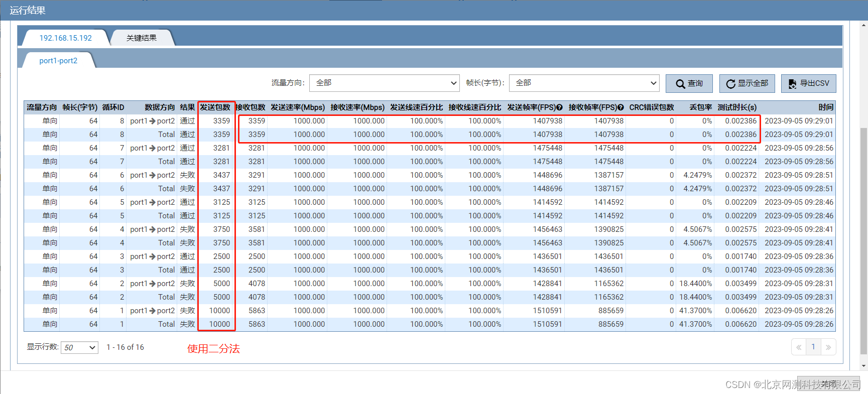
Task: Sort by 发送线速百分比 column header
Action: coord(416,107)
